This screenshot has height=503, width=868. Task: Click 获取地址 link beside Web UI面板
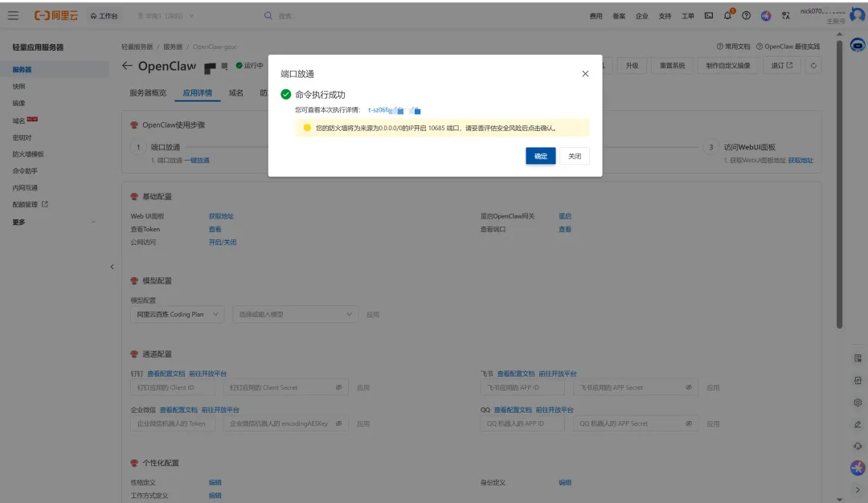(221, 216)
